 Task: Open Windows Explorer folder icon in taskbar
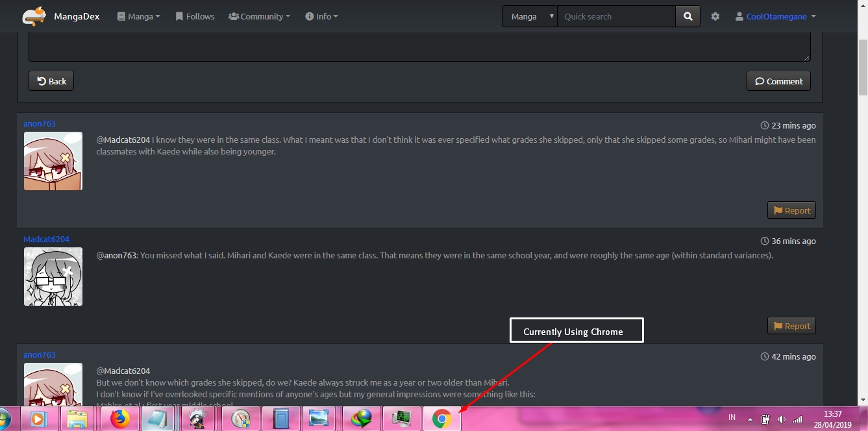(x=78, y=419)
